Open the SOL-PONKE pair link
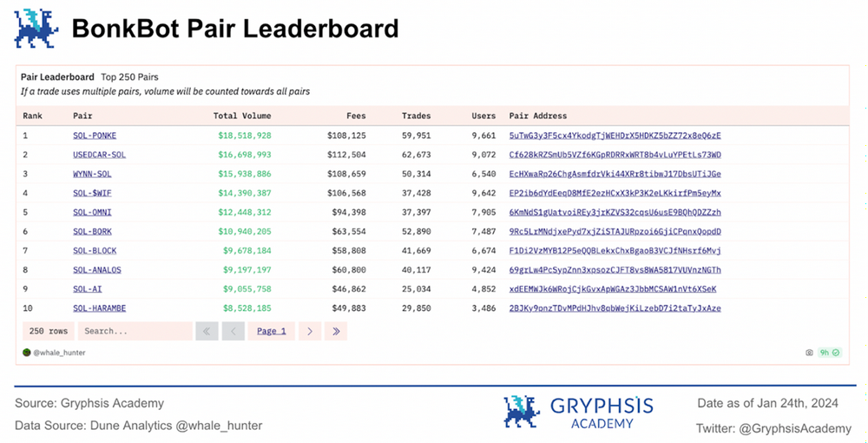Viewport: 868px width, 443px height. pyautogui.click(x=95, y=136)
